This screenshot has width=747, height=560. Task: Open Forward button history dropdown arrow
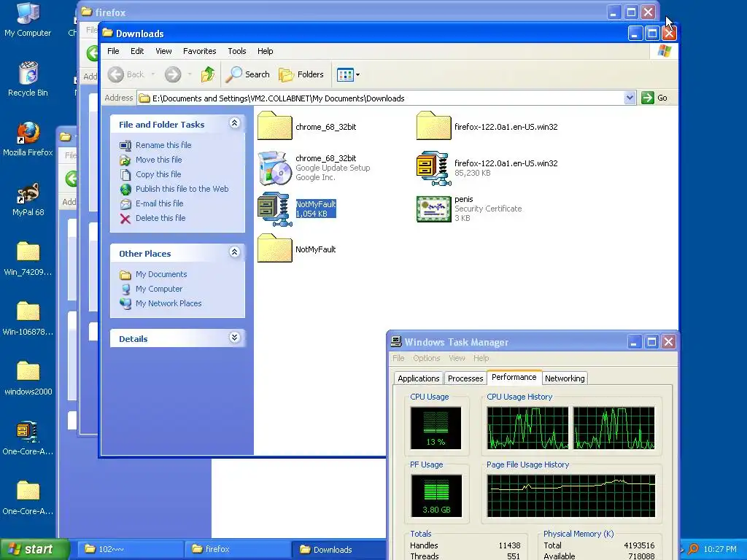tap(190, 74)
